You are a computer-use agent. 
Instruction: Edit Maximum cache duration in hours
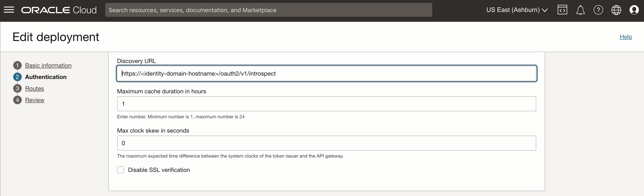click(326, 104)
